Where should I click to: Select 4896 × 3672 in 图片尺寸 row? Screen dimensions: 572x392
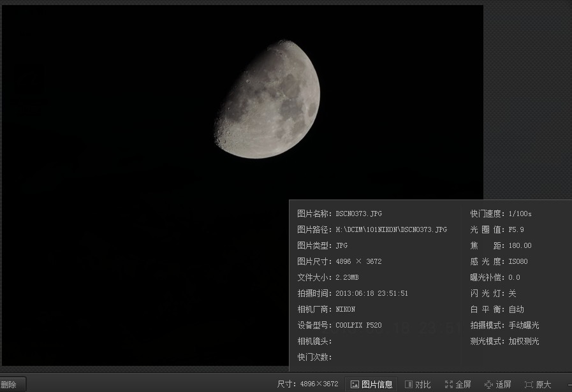(358, 261)
